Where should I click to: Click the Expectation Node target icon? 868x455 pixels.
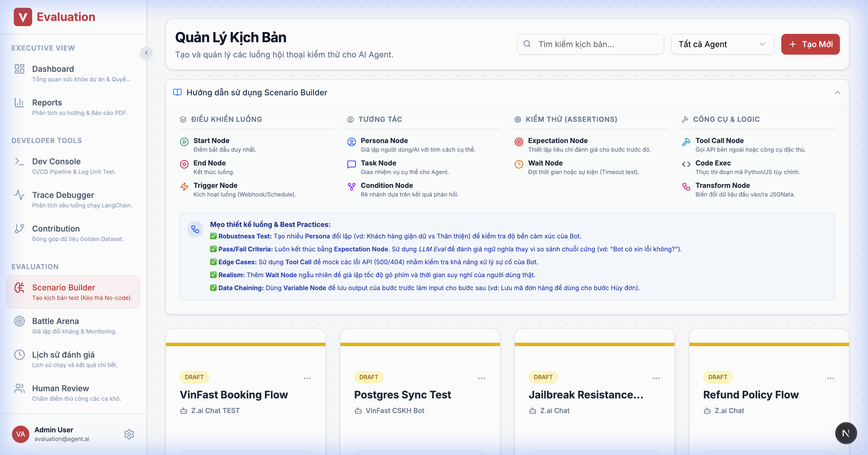[519, 142]
